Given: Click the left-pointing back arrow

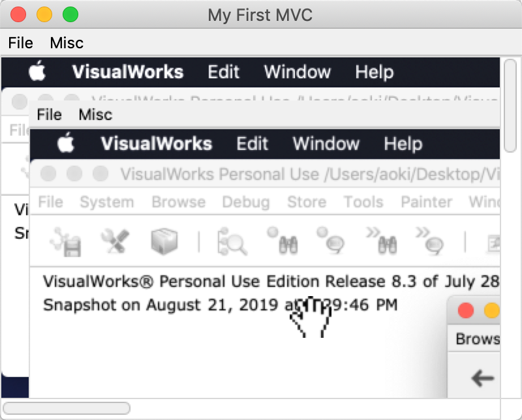Looking at the screenshot, I should [482, 378].
